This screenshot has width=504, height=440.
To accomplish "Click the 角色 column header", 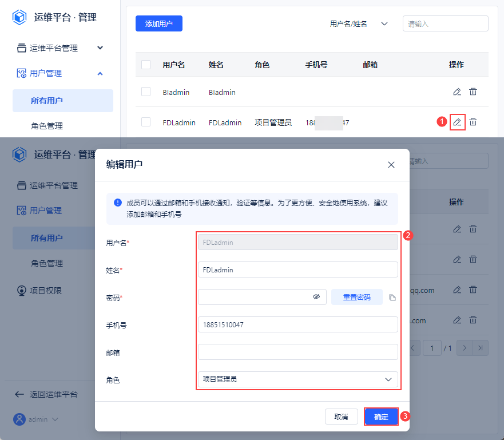I will point(262,65).
